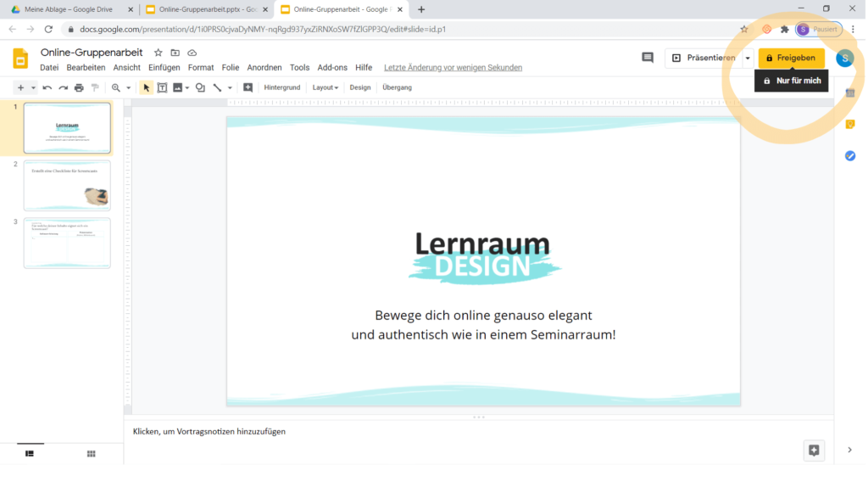Open Layout dropdown in toolbar
The image size is (868, 487).
325,87
